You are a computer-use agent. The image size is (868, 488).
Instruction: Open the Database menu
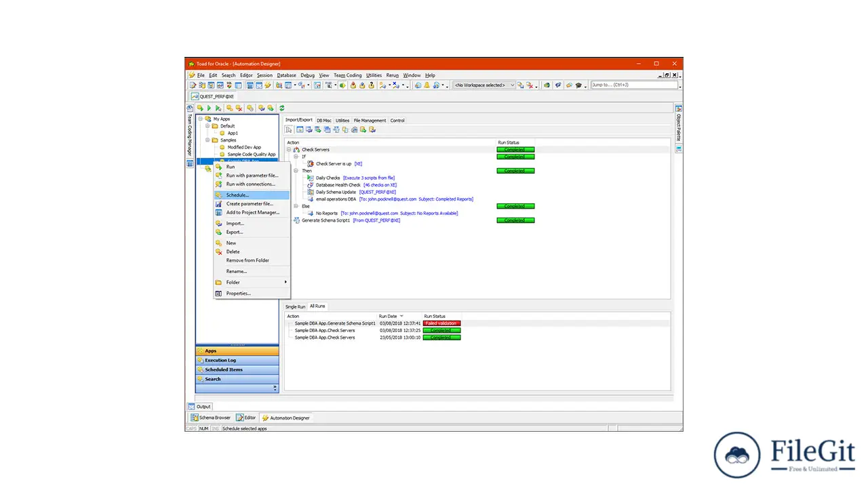pos(286,75)
